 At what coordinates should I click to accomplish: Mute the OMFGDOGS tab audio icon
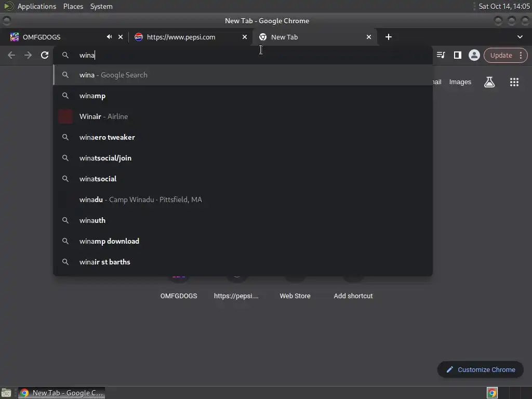pyautogui.click(x=109, y=37)
